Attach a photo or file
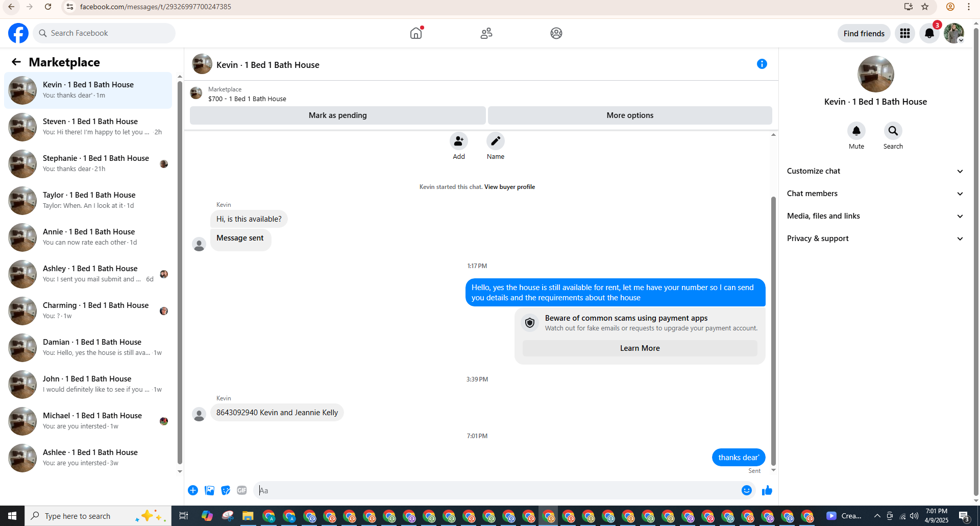Screen dimensions: 980x526 pos(209,490)
